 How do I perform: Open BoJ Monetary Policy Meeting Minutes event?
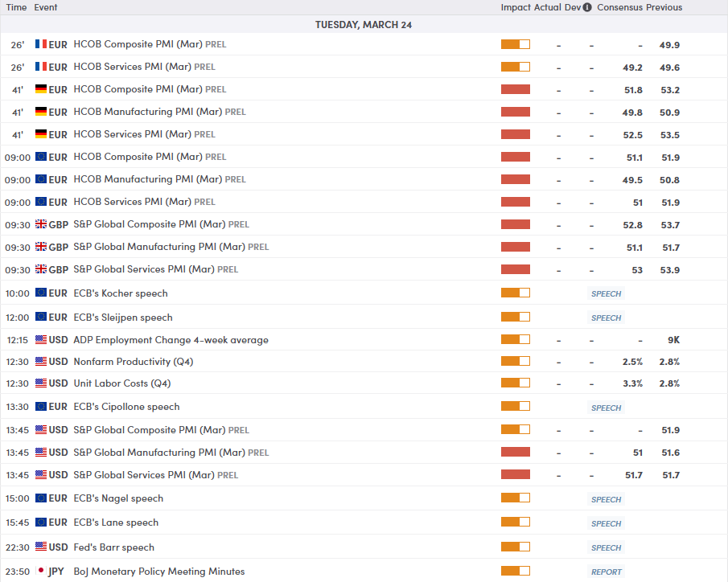(x=159, y=572)
